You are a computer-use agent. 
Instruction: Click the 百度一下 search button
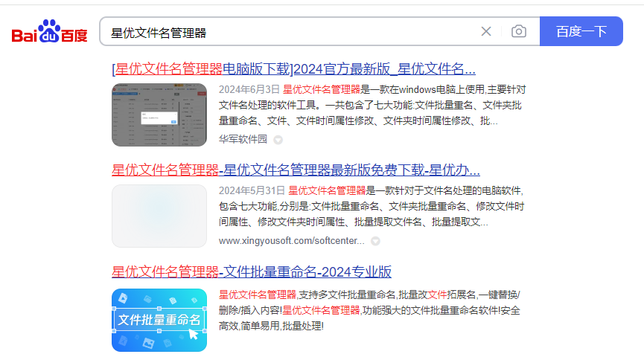(x=581, y=31)
